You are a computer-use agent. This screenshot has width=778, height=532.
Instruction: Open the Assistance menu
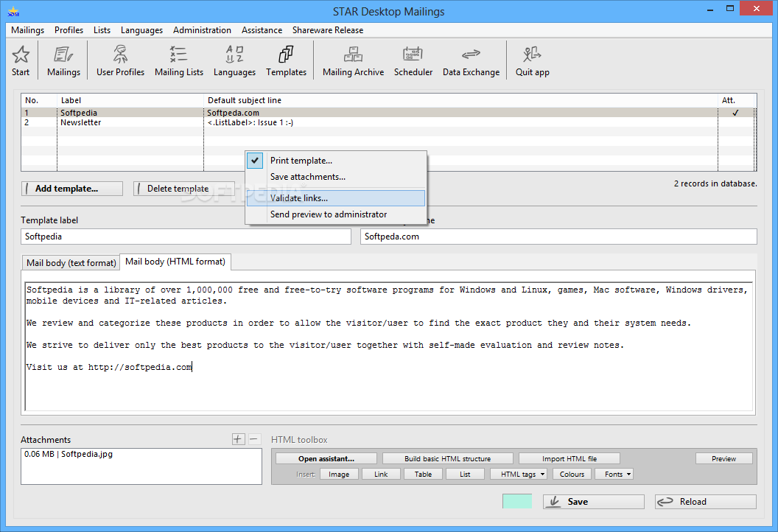[262, 30]
